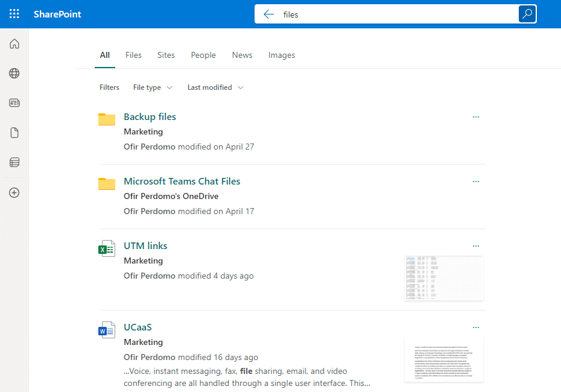Open My sites globe icon in sidebar

click(14, 74)
